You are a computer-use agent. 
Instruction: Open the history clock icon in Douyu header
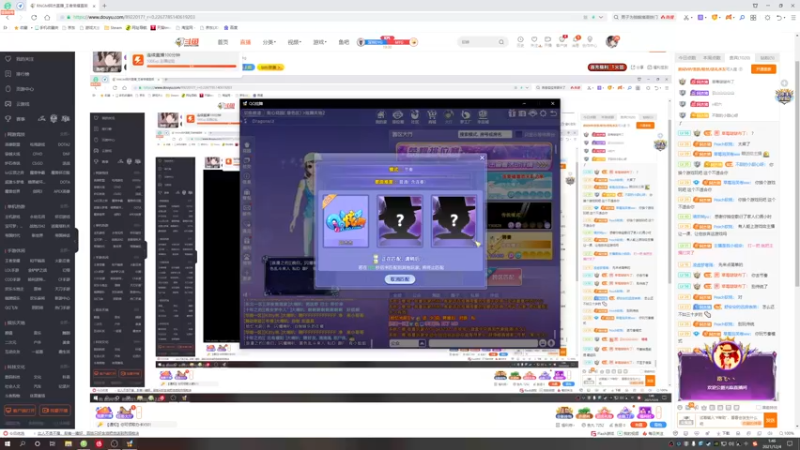coord(520,40)
